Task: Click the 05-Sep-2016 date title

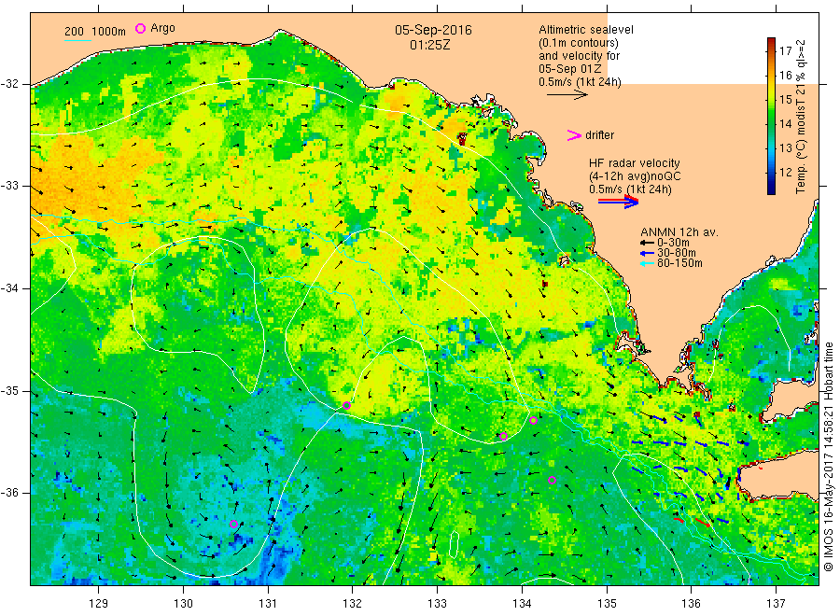Action: click(x=433, y=30)
